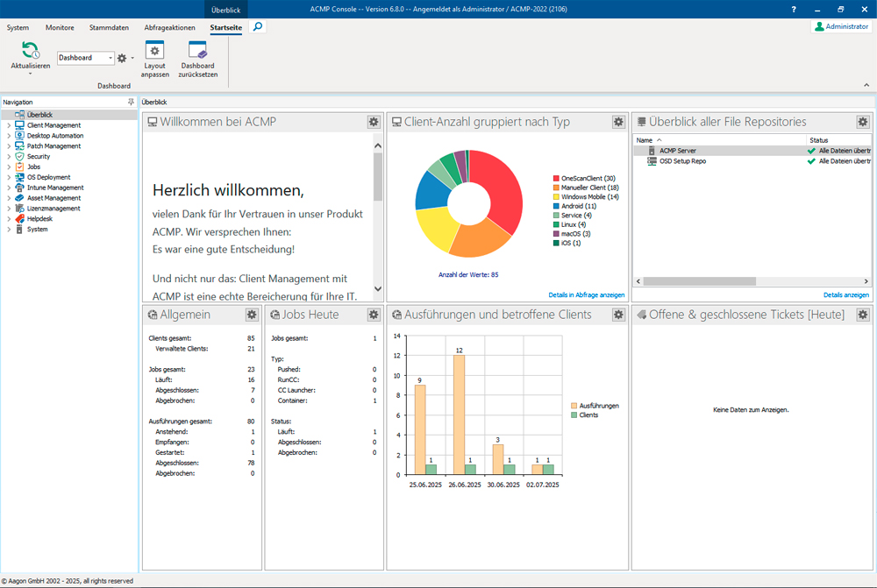The height and width of the screenshot is (588, 877).
Task: Click the Desktop Automation navigation icon
Action: pyautogui.click(x=19, y=135)
